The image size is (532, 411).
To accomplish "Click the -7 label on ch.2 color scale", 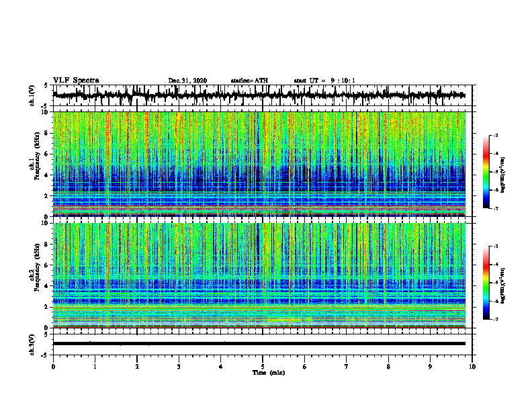I will coord(495,319).
